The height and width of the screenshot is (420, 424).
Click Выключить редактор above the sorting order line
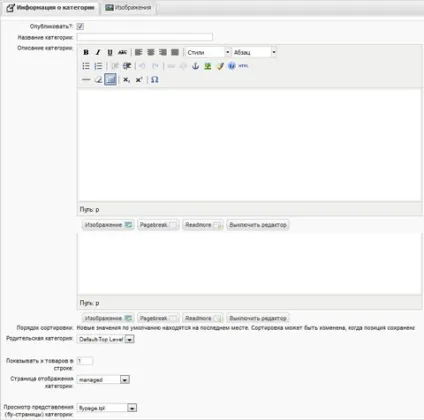coord(258,318)
